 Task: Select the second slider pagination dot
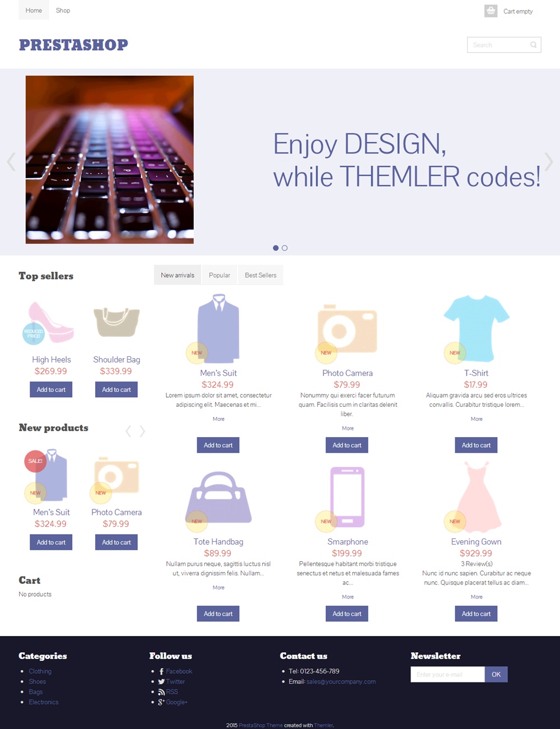[284, 248]
